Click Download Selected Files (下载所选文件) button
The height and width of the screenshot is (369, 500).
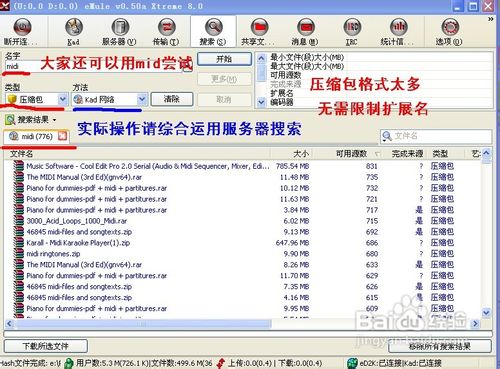click(46, 346)
